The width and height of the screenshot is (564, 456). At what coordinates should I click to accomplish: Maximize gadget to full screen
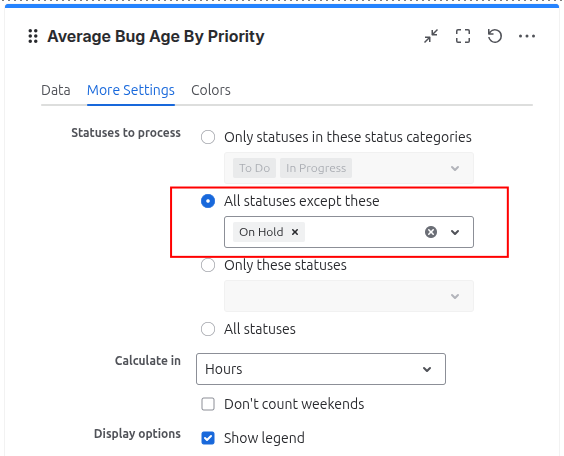tap(463, 36)
